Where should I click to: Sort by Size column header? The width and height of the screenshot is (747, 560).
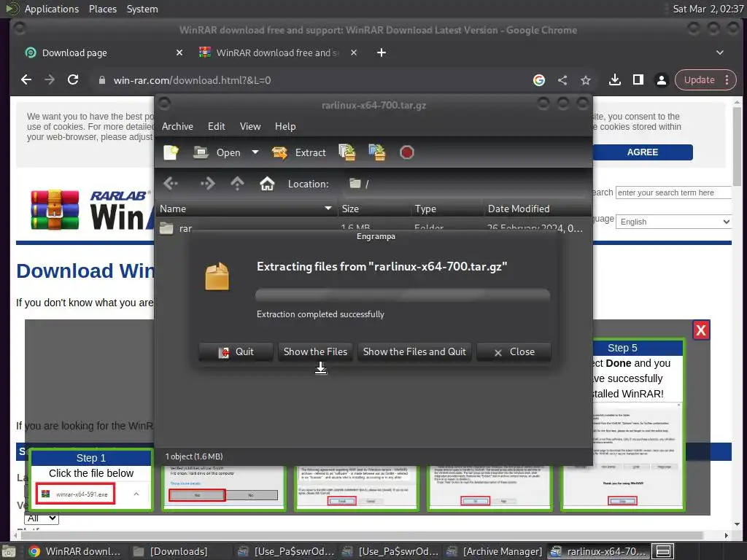(x=374, y=209)
